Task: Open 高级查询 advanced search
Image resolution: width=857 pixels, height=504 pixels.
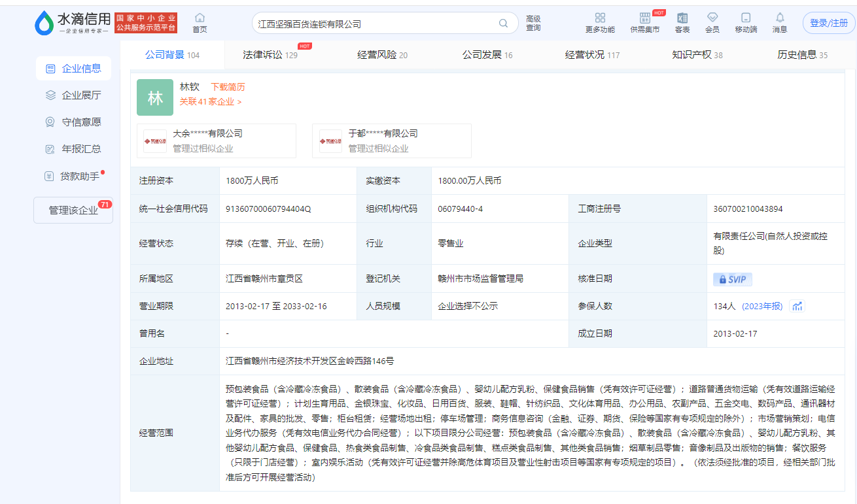Action: [533, 24]
